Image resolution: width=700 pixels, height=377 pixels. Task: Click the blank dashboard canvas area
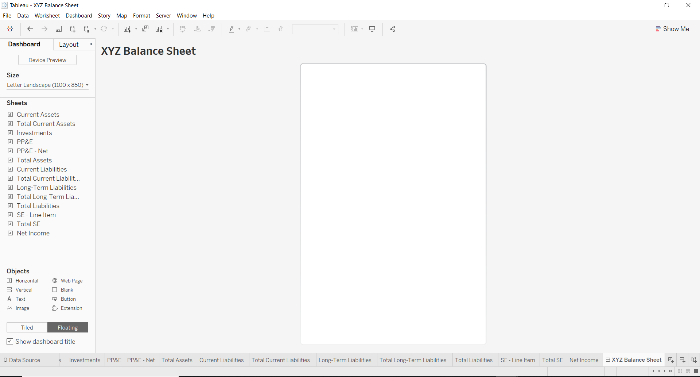(x=393, y=204)
